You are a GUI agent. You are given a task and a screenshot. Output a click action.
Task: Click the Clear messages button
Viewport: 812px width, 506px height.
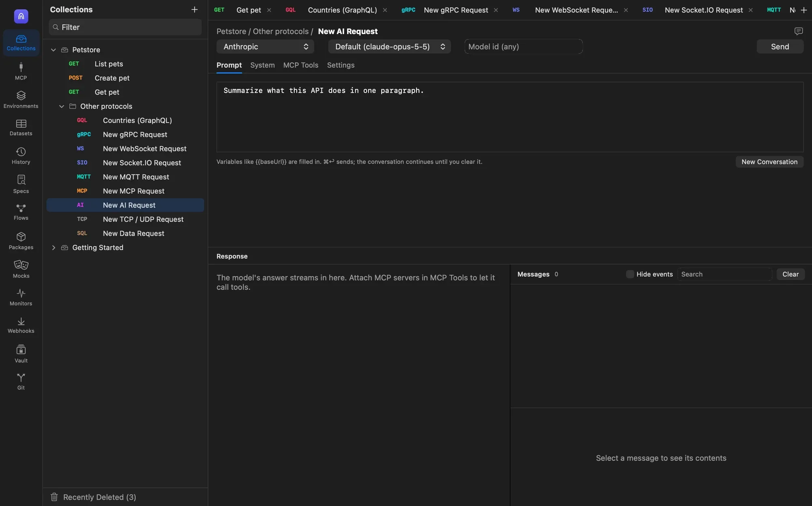point(790,274)
